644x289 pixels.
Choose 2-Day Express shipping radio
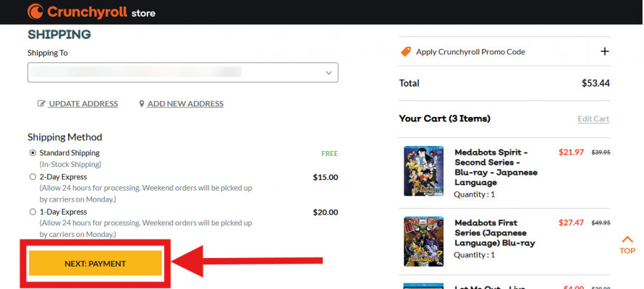coord(33,176)
